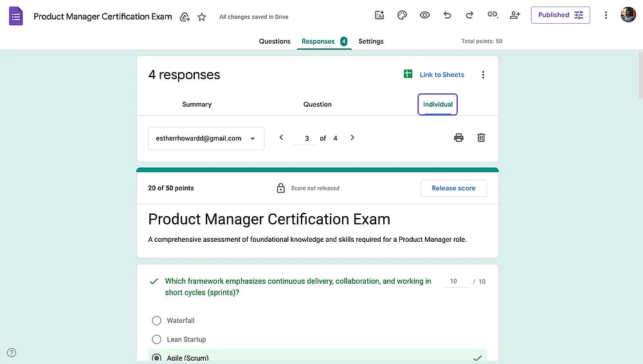Image resolution: width=643 pixels, height=364 pixels.
Task: Click the '4 responses' heading
Action: tap(184, 75)
